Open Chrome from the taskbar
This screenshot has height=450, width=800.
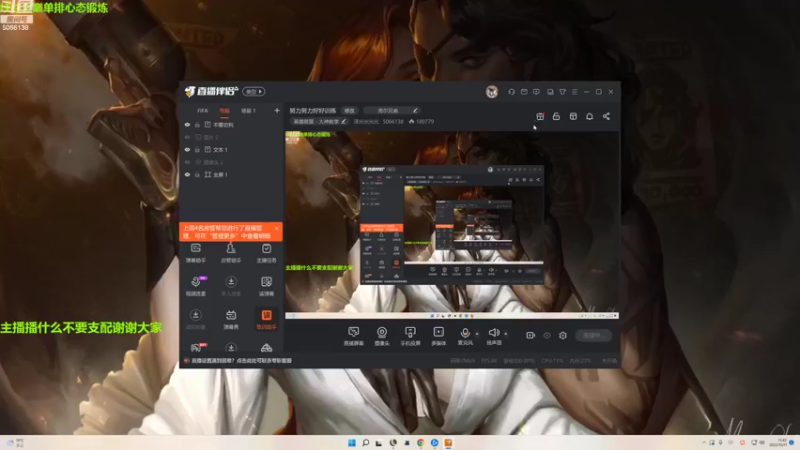tap(420, 443)
